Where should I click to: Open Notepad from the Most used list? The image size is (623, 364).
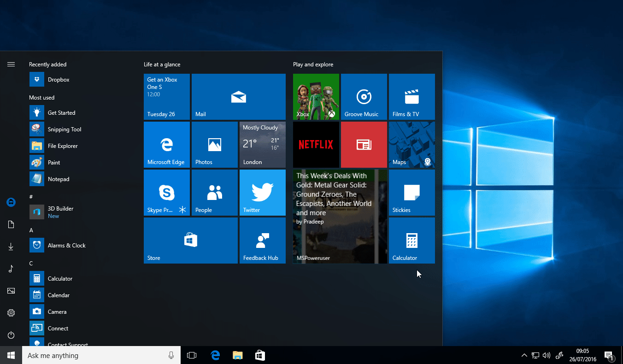pos(59,179)
